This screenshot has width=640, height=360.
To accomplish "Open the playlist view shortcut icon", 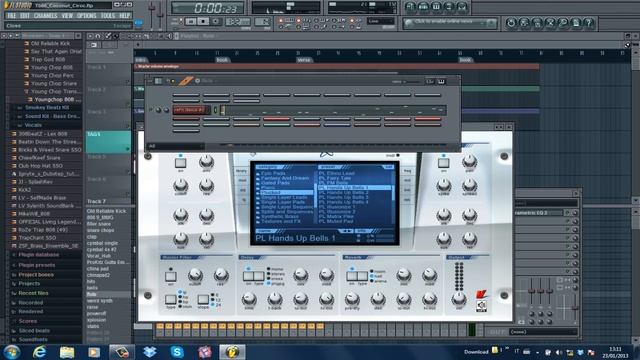I will tap(411, 7).
